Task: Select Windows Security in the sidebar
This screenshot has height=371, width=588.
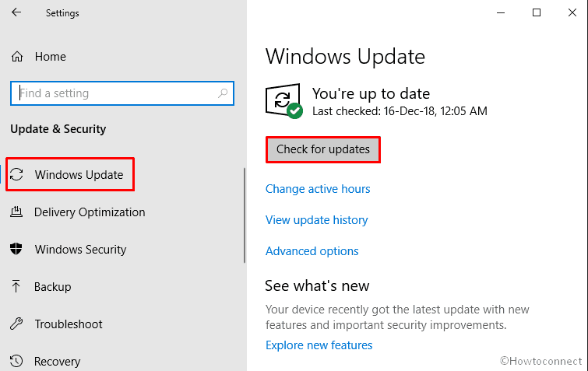Action: [x=80, y=250]
